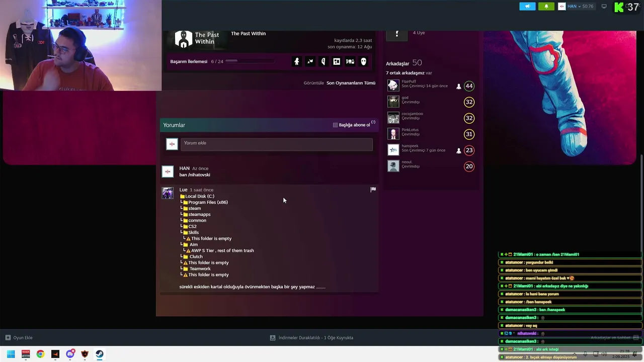Open Son Oynananların Tümü link
Viewport: 644px width, 362px height.
click(x=351, y=83)
